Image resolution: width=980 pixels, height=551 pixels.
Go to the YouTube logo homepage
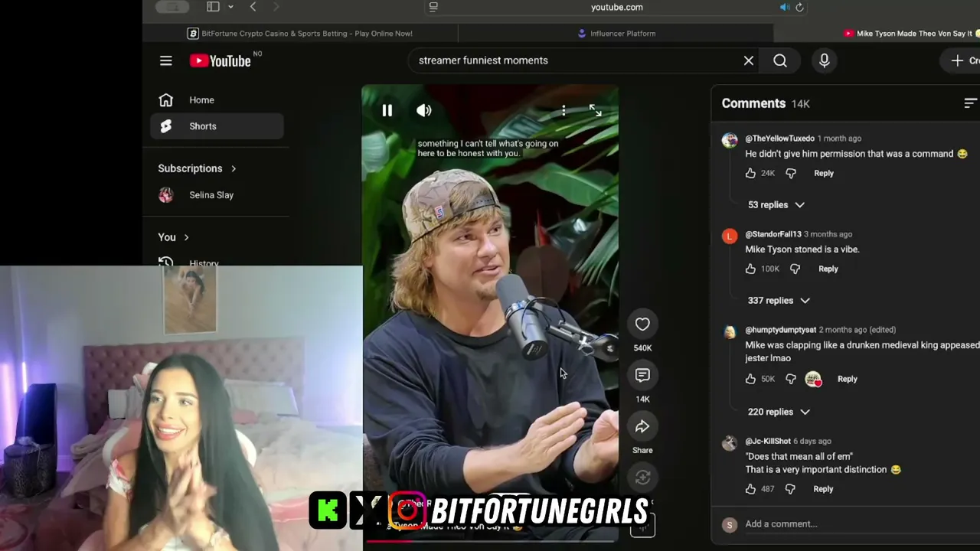pos(220,60)
